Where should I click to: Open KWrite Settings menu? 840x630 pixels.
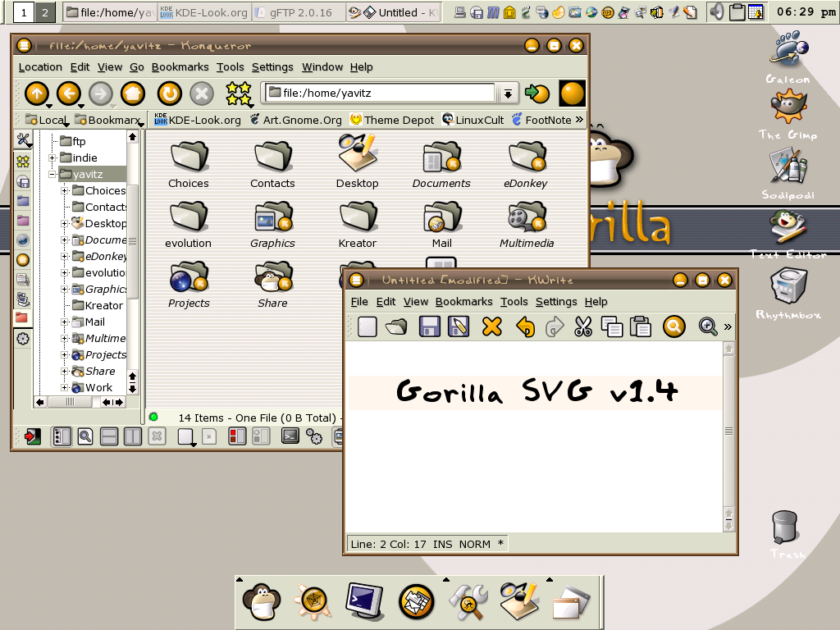point(556,302)
